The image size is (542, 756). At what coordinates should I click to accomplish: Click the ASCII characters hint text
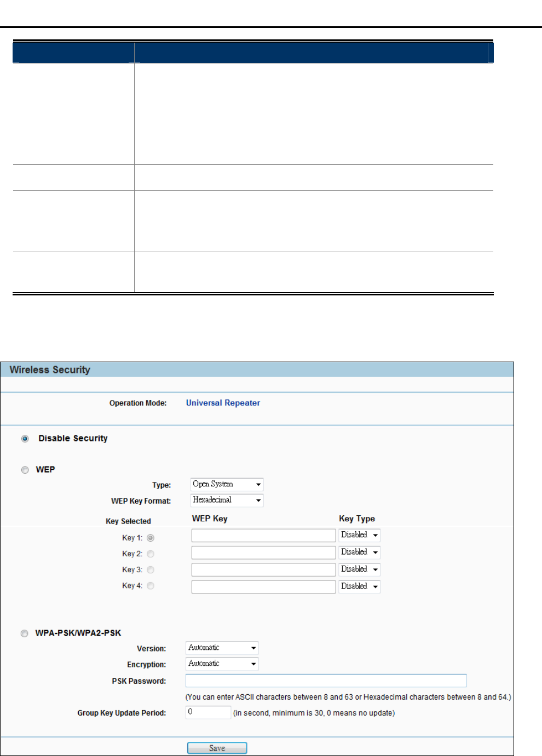[348, 697]
